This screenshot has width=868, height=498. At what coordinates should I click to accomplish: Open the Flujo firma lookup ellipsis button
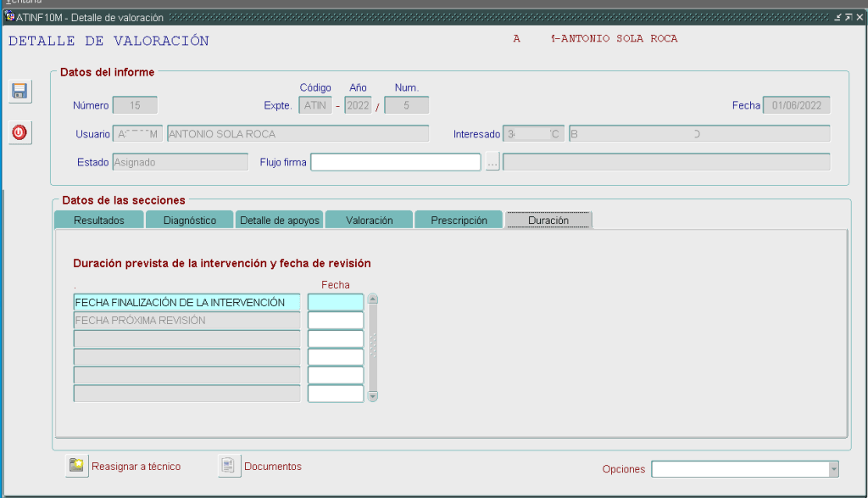(492, 162)
